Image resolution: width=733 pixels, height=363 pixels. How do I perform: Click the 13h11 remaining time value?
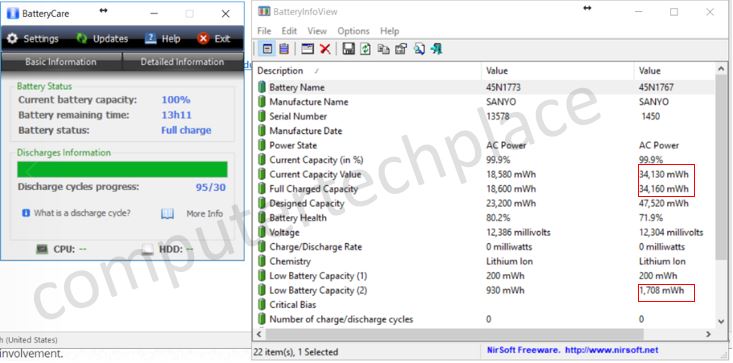(177, 115)
